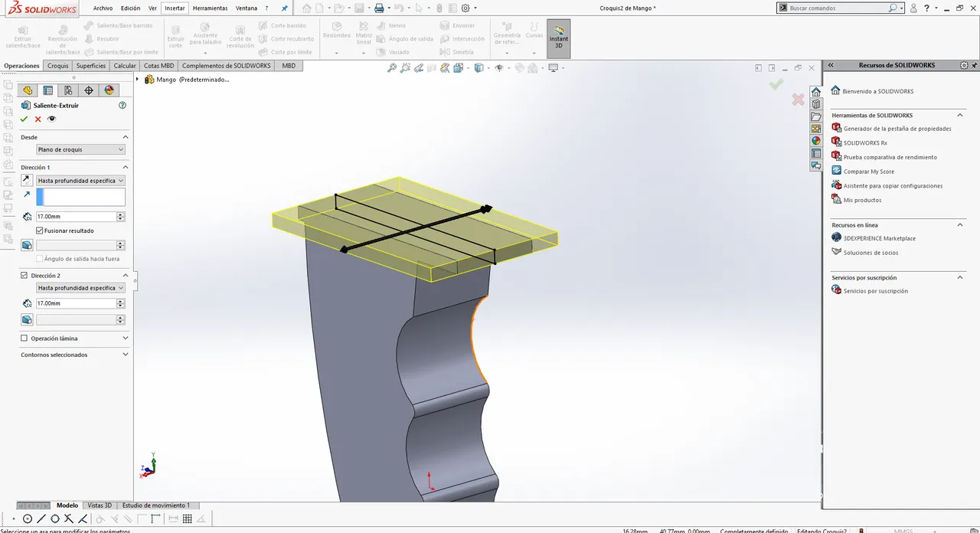Open the Estudio de movimiento 1 tab

[x=156, y=505]
